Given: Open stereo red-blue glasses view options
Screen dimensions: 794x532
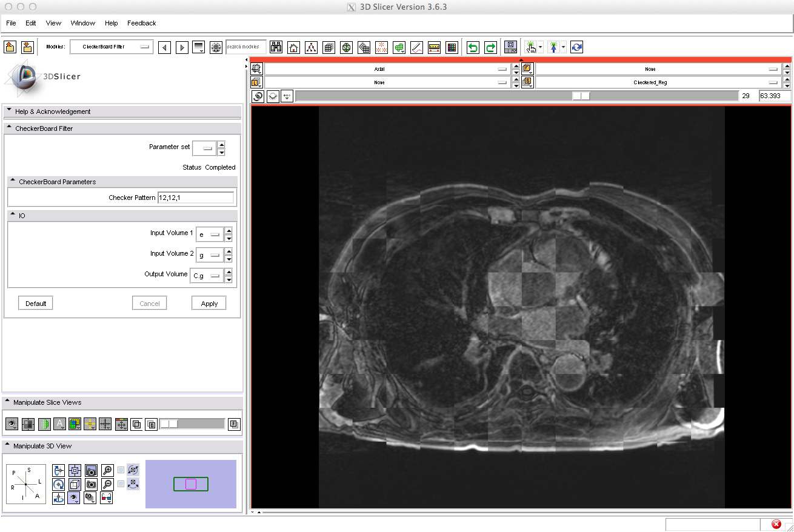Looking at the screenshot, I should coord(107,498).
